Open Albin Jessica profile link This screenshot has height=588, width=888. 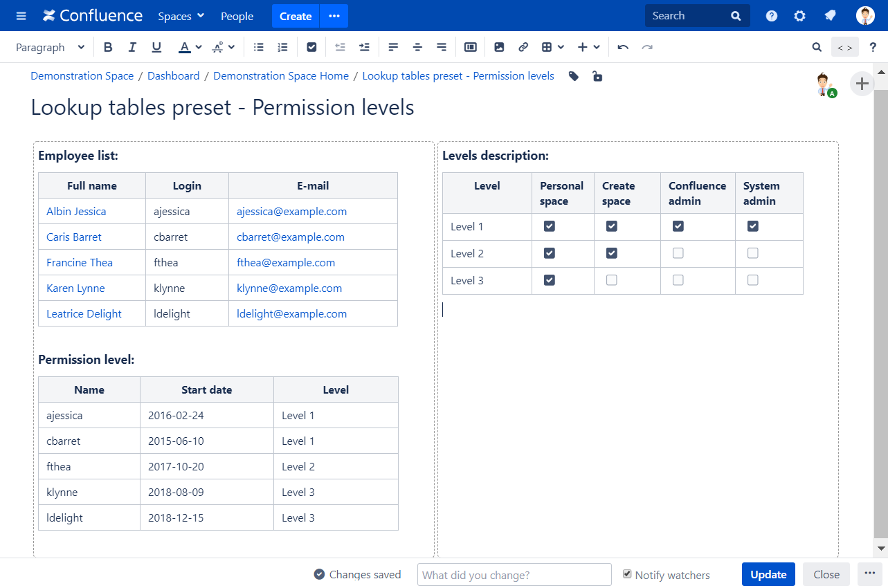click(76, 212)
